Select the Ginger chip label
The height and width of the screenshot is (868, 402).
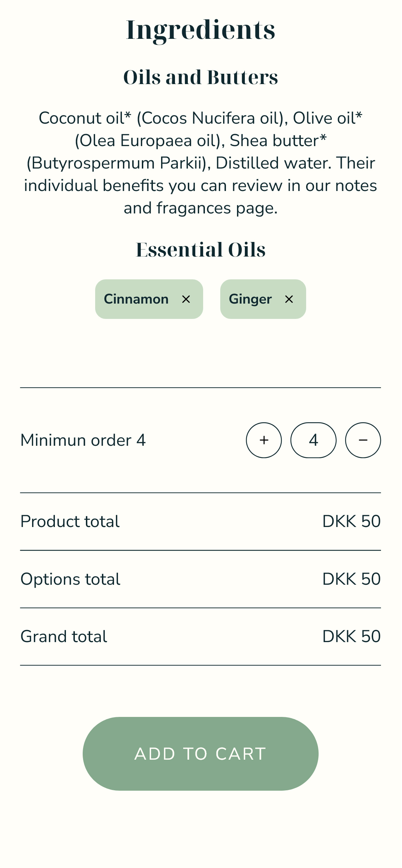(x=250, y=299)
